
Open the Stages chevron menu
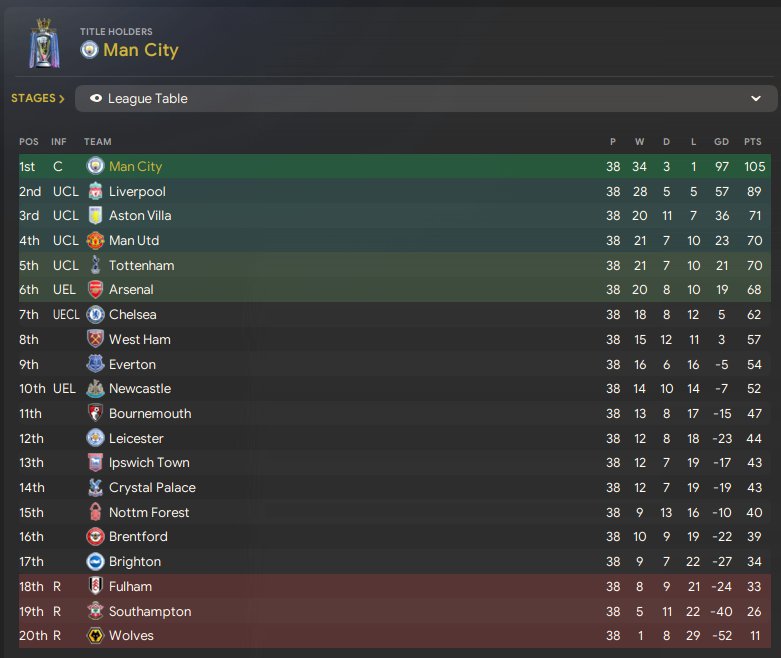[x=38, y=98]
